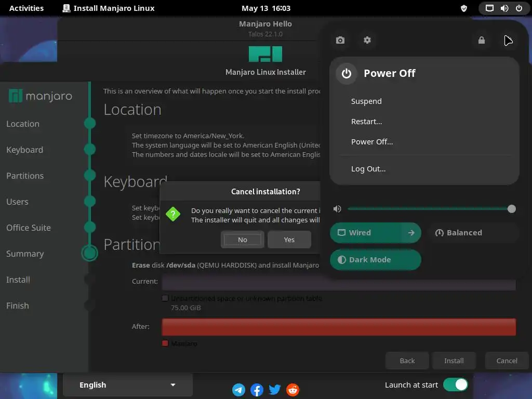Mute volume via speaker icon beside slider
Image resolution: width=532 pixels, height=399 pixels.
coord(337,209)
